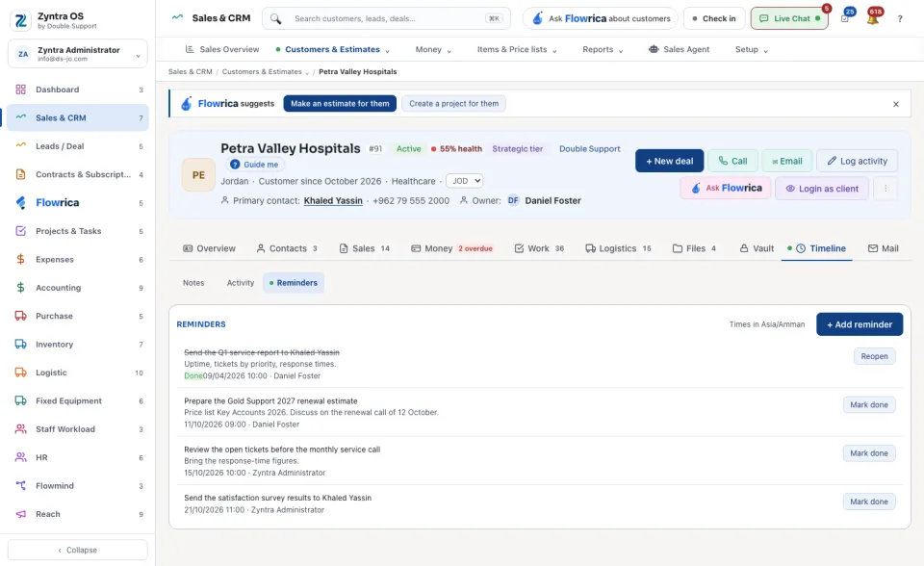Screen dimensions: 924x566
Task: Open the JOD currency dropdown
Action: coord(464,181)
